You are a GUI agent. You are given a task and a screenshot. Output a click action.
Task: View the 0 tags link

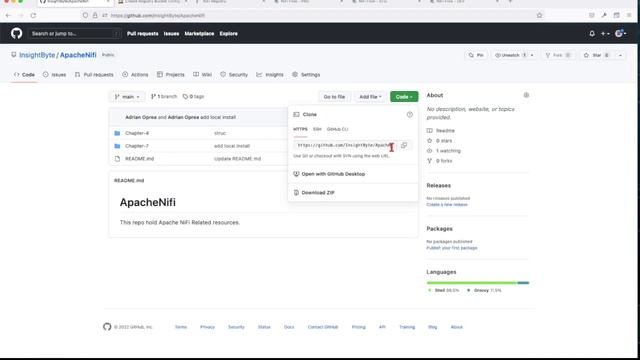click(x=193, y=97)
